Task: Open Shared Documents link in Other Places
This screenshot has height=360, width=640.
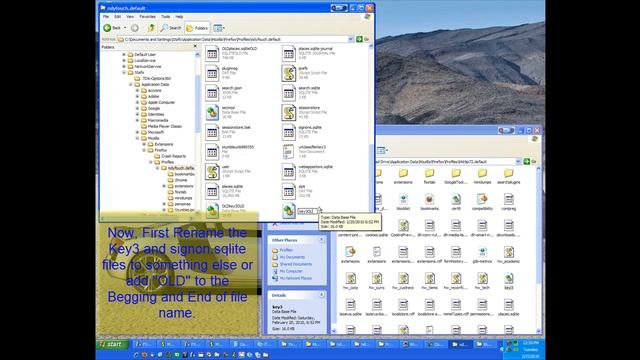Action: tap(296, 264)
